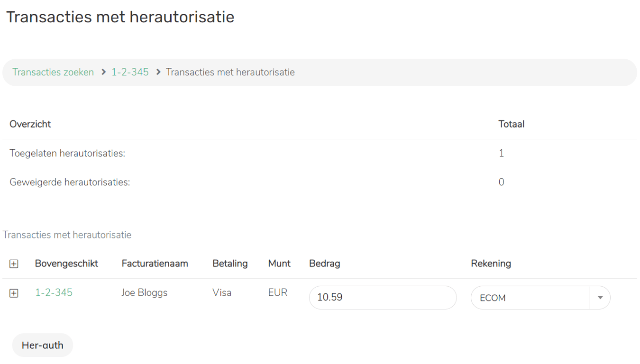Click the Munt column header

pos(279,264)
